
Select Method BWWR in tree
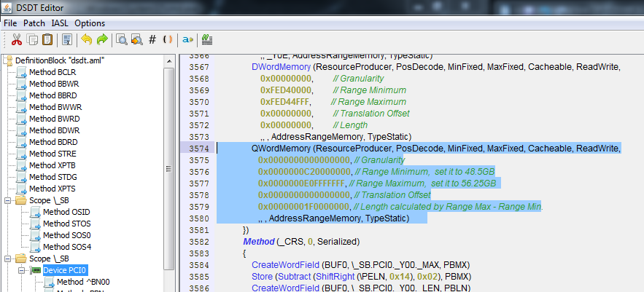click(55, 107)
